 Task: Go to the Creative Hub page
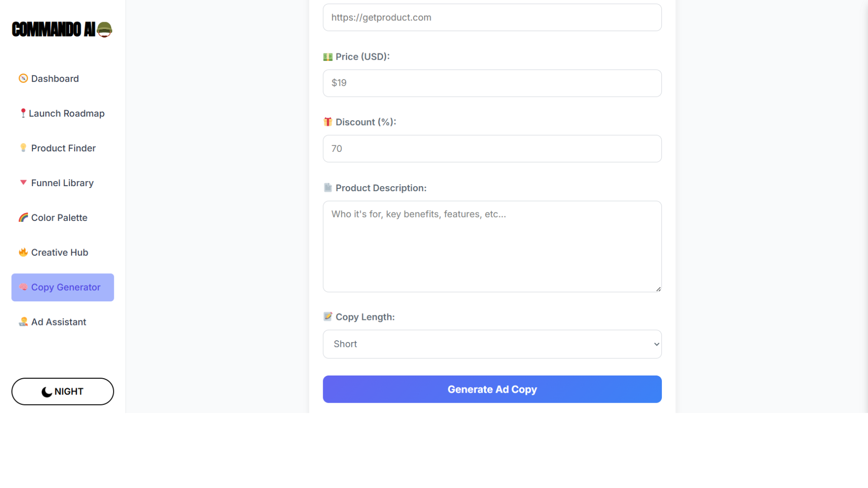coord(60,253)
